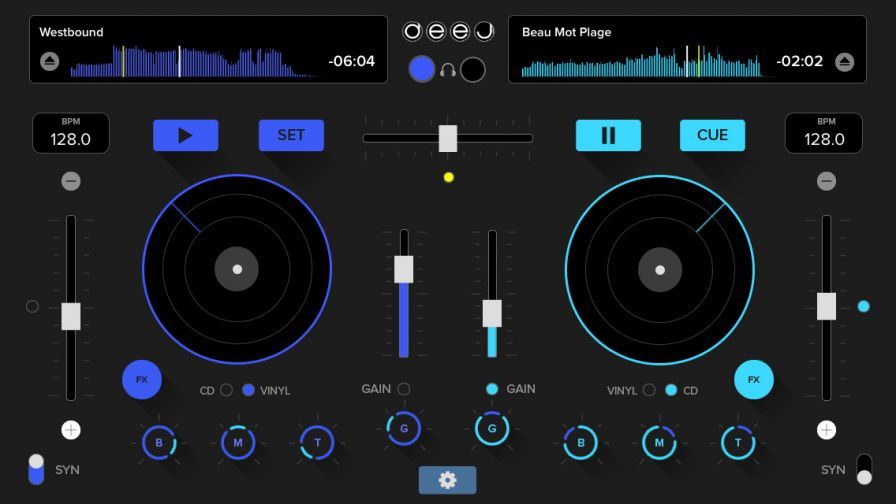Click the right deck minus pitch button
The height and width of the screenshot is (504, 896).
[x=826, y=181]
